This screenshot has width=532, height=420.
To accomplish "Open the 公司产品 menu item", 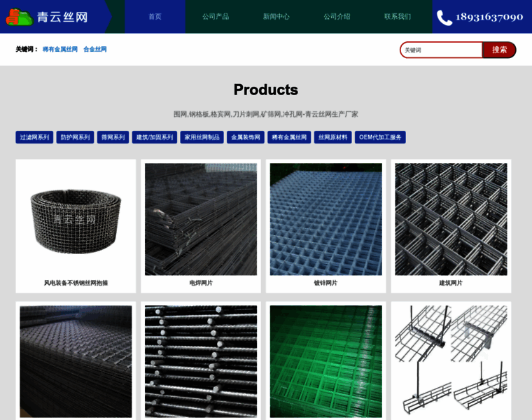I will [x=216, y=17].
